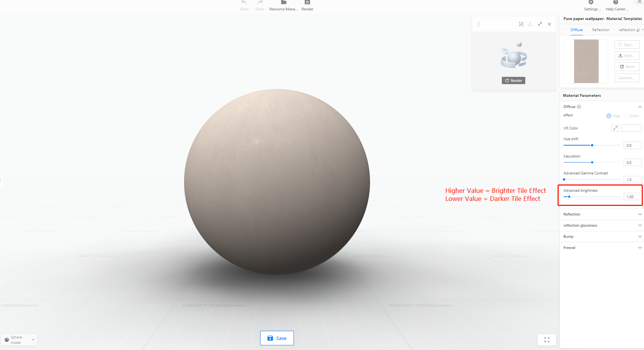
Task: Click the Redo toolbar button
Action: (x=260, y=5)
